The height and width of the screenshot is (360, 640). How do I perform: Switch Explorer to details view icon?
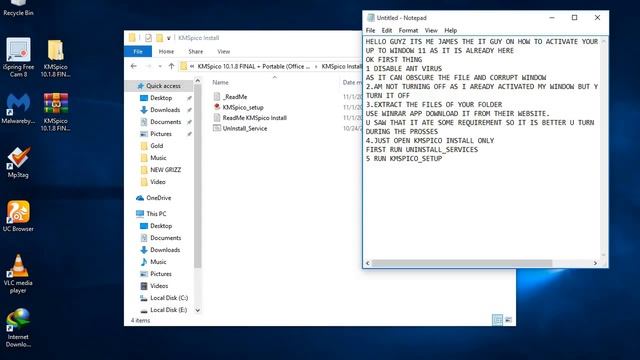coord(497,320)
